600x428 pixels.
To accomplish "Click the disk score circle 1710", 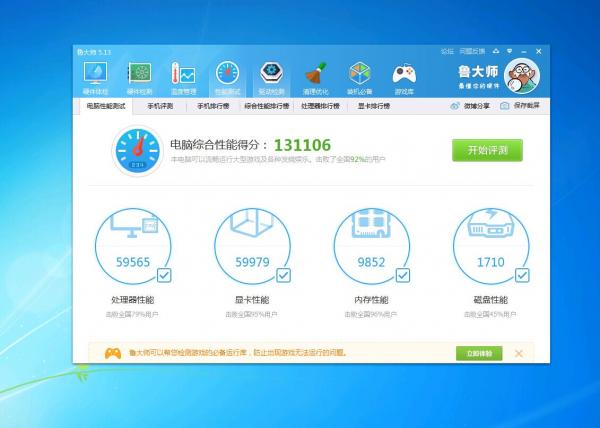I will click(491, 246).
